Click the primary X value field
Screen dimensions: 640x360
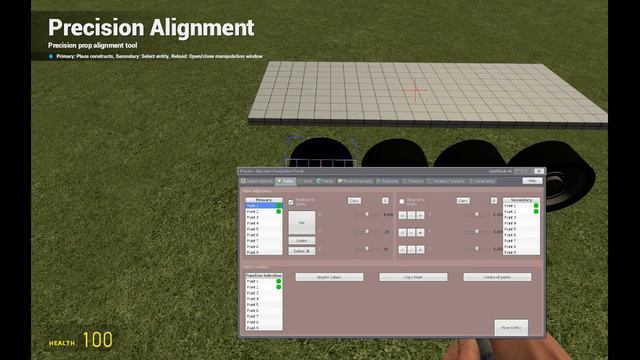[x=388, y=214]
